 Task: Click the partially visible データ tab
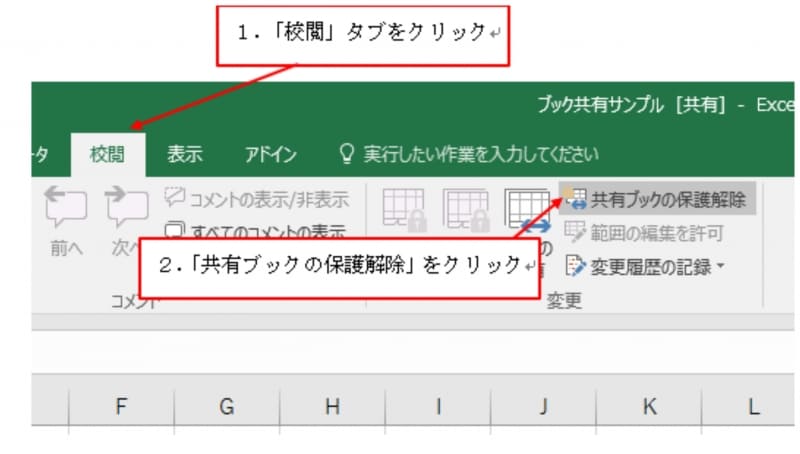coord(41,154)
